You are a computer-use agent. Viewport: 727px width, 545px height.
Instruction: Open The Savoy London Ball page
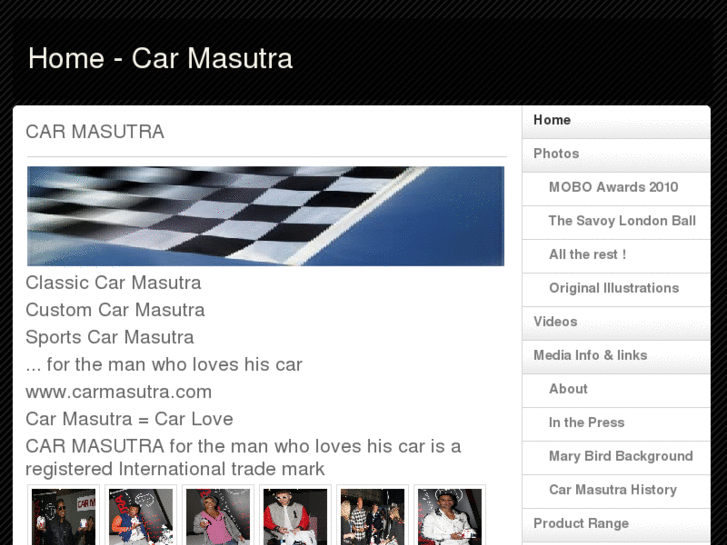(x=616, y=223)
